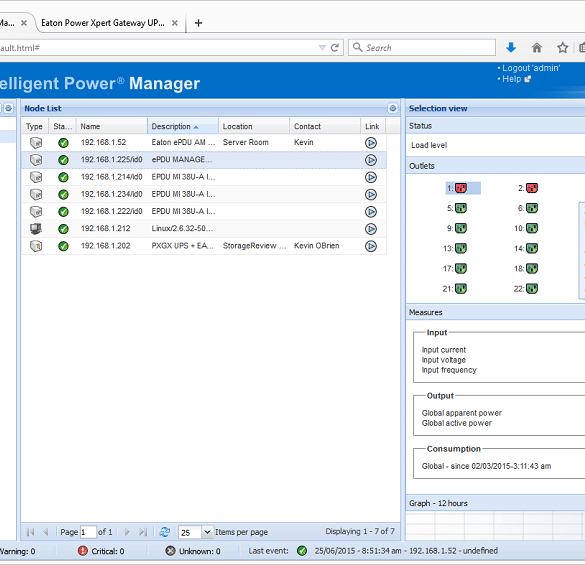Refresh the node list
The height and width of the screenshot is (565, 585).
tap(165, 532)
